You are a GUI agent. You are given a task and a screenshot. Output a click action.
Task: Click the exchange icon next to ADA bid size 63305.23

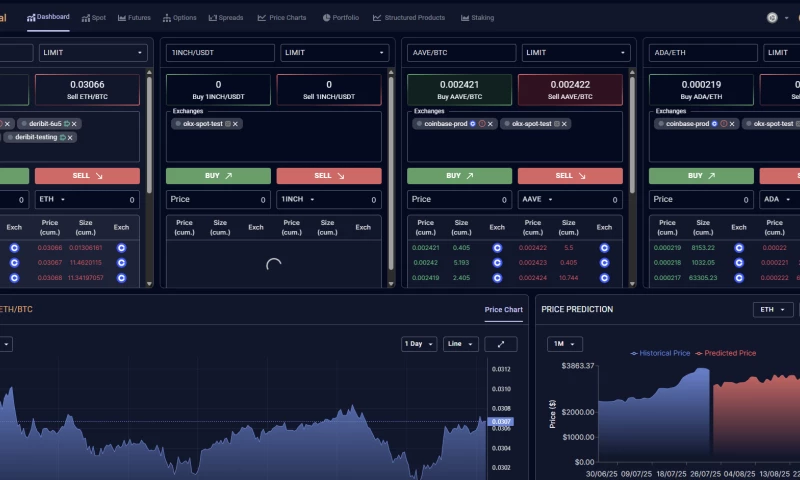(739, 278)
